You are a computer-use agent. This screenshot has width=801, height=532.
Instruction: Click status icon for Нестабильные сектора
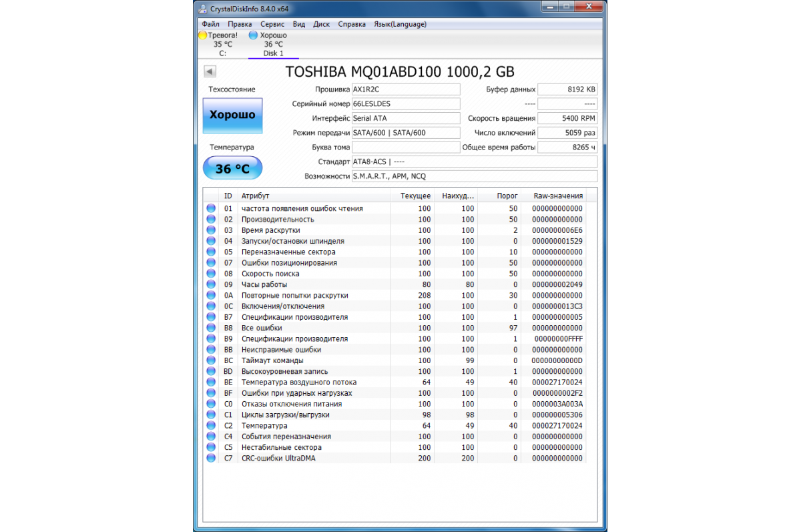tap(211, 447)
